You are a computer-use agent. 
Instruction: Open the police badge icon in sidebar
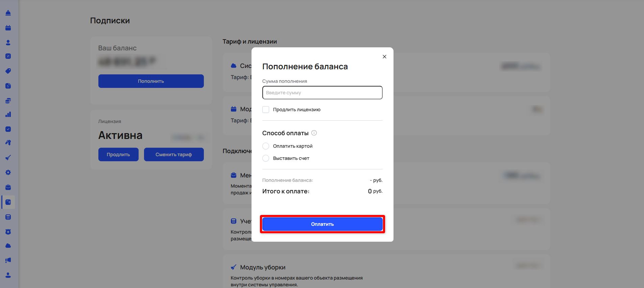tap(8, 232)
